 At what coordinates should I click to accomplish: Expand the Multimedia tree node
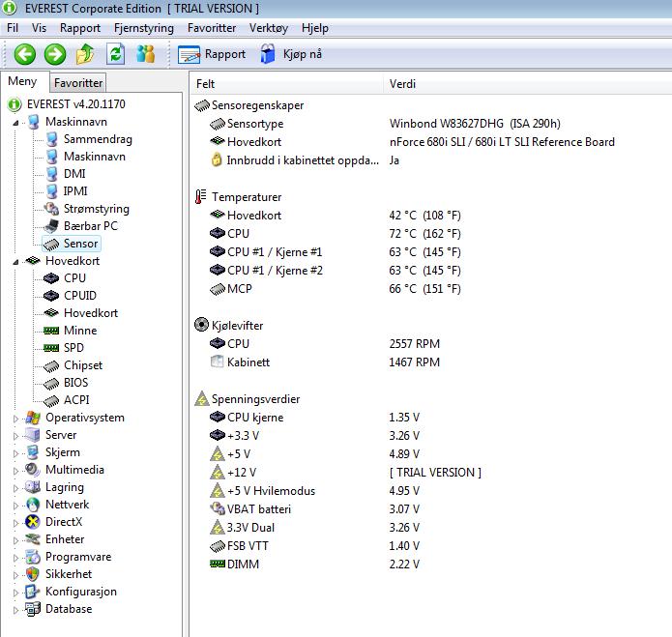pos(15,471)
